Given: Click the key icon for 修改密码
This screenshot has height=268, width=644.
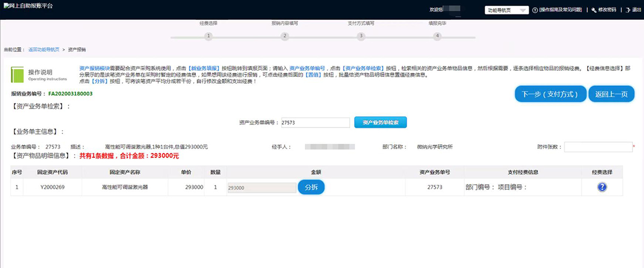Looking at the screenshot, I should tap(594, 10).
